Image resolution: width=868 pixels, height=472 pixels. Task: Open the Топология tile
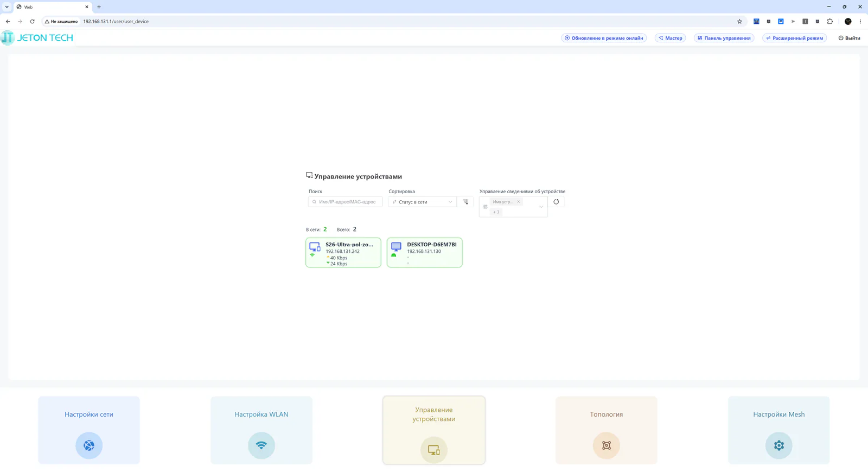(x=607, y=430)
